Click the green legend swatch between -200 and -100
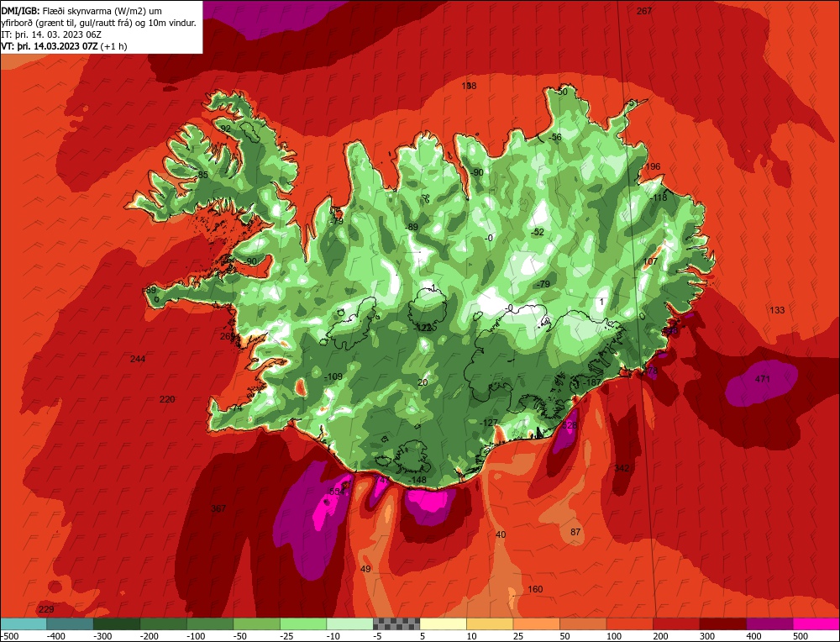 164,624
